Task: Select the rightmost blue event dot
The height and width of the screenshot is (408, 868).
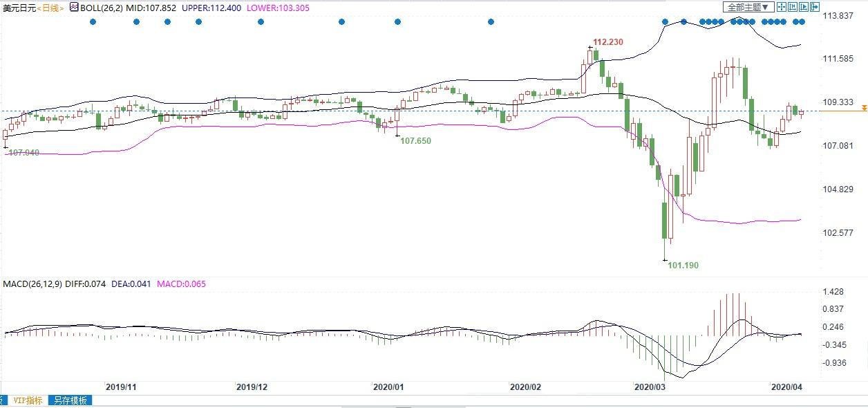Action: 802,22
